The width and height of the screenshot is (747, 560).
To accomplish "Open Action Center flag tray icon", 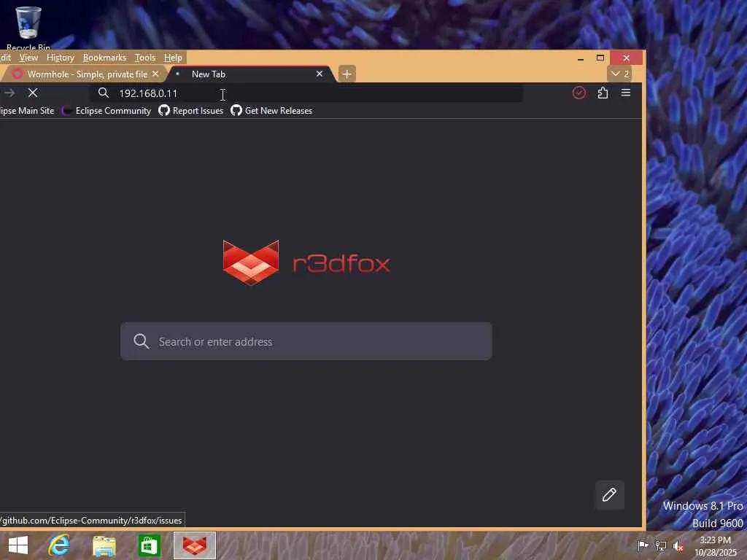I will click(x=643, y=545).
